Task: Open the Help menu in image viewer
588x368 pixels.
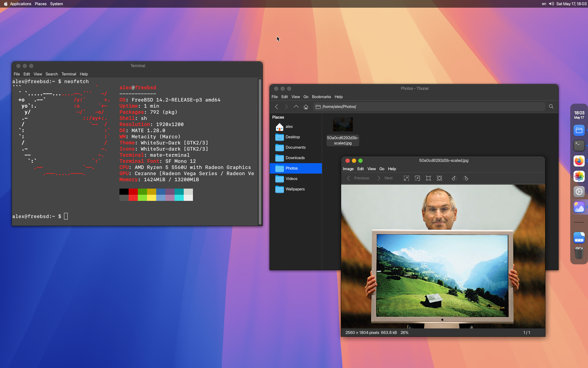Action: [x=392, y=169]
